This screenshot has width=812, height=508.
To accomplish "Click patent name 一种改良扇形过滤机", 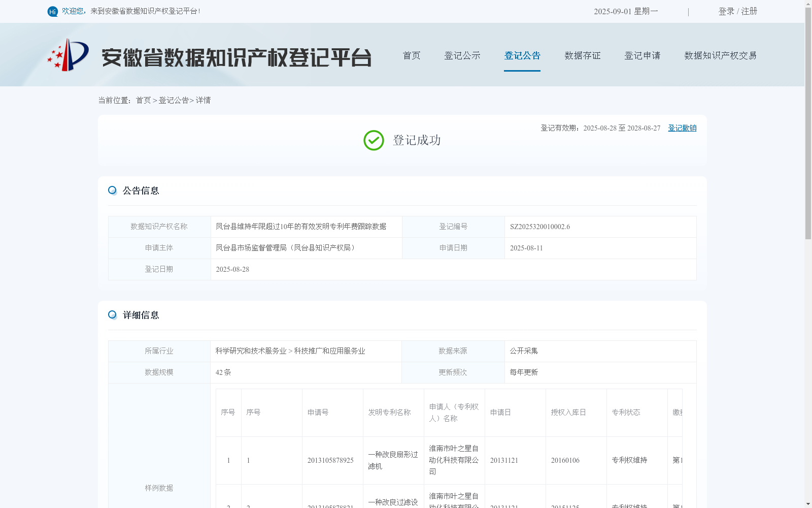I will (393, 460).
